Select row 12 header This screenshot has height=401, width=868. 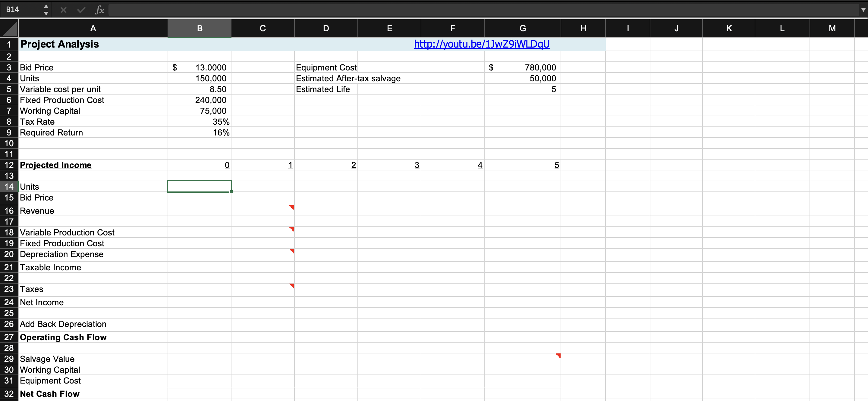[9, 165]
